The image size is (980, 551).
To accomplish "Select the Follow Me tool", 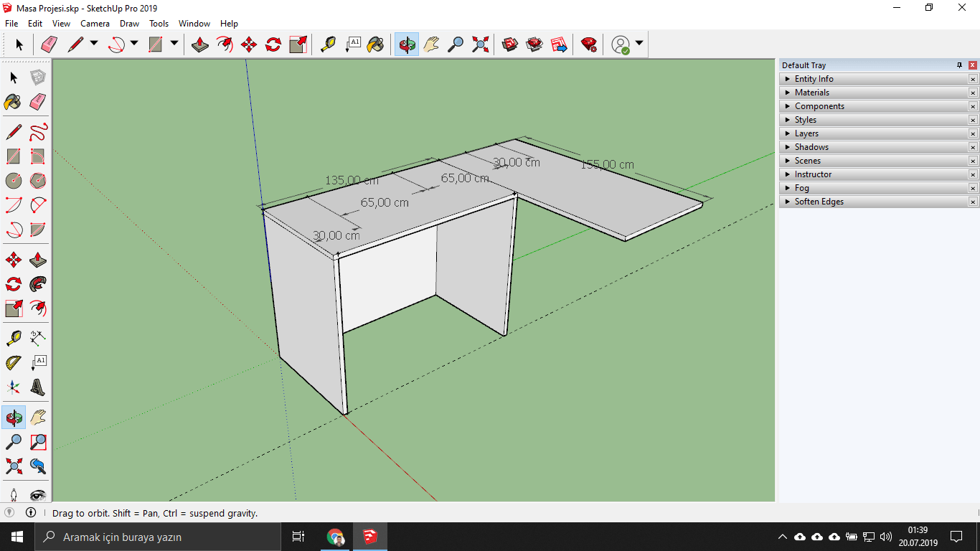I will (x=38, y=284).
